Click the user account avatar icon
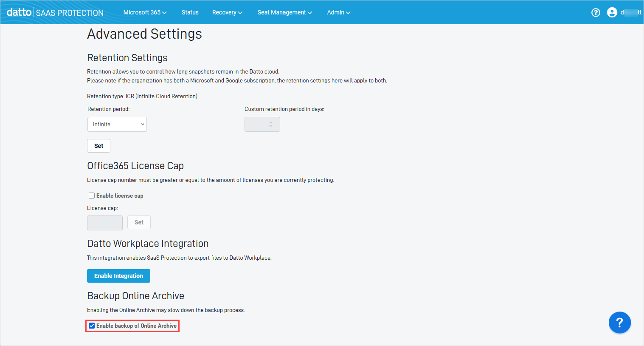Viewport: 644px width, 346px height. [x=612, y=12]
